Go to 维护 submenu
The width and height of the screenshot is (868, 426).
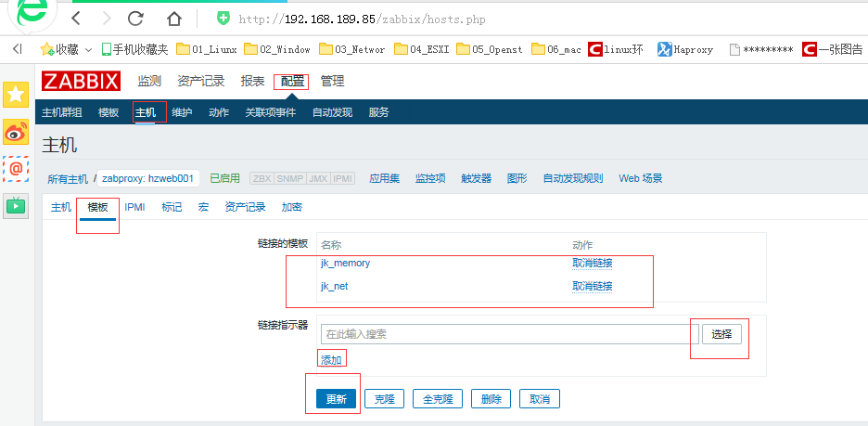coord(182,112)
